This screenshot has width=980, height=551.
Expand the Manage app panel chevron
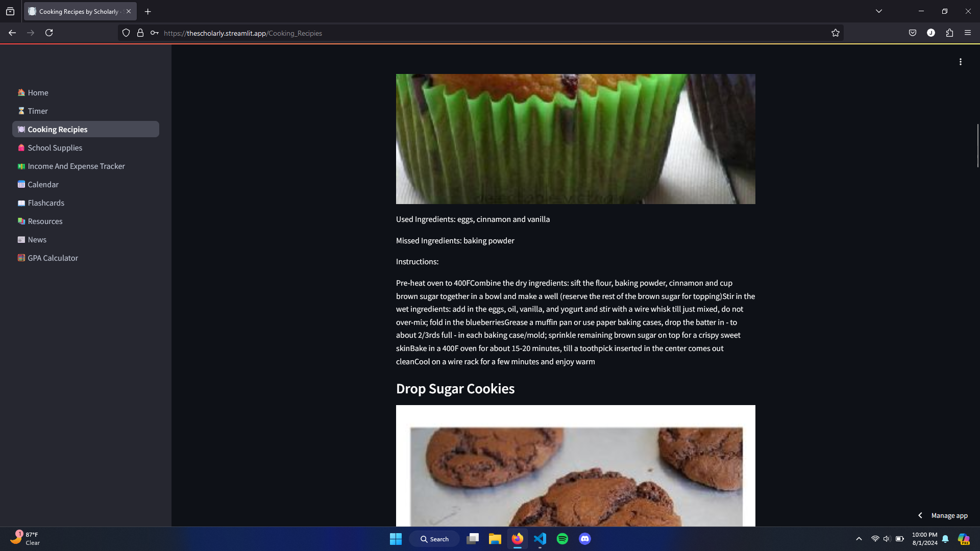920,516
